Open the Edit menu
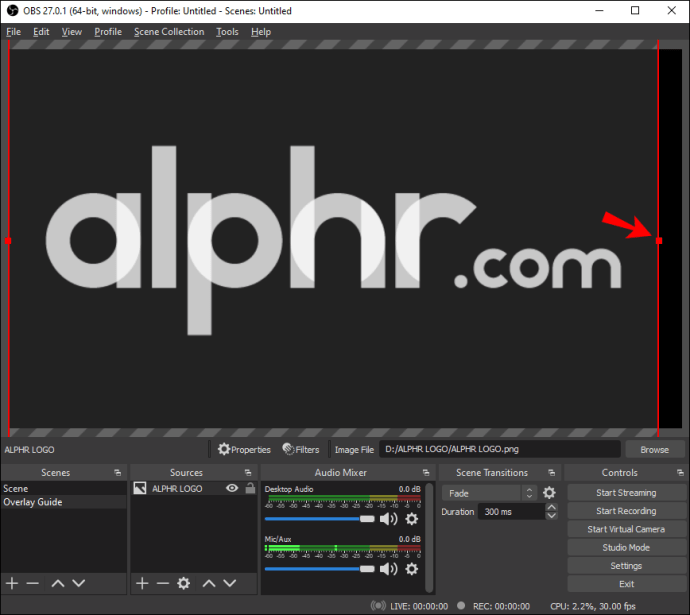Image resolution: width=690 pixels, height=615 pixels. (41, 32)
